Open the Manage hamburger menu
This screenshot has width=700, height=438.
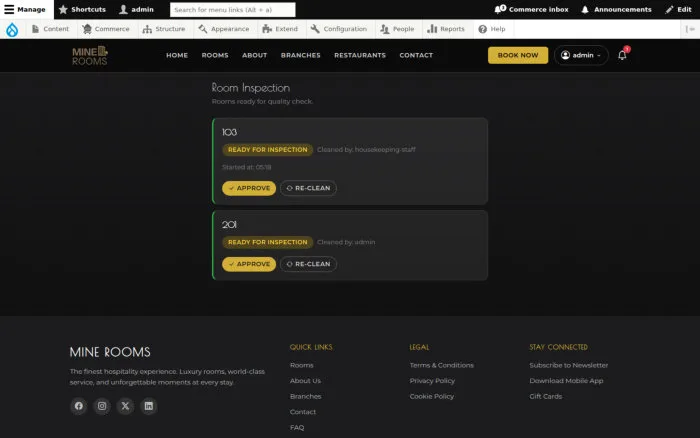pyautogui.click(x=25, y=9)
